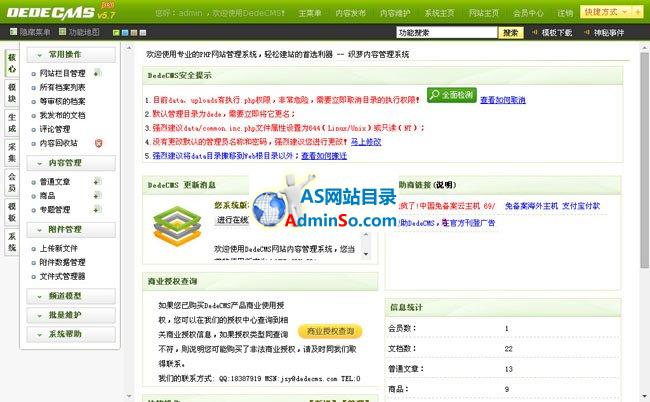Open the 马上修改 link
The image size is (650, 402).
coord(366,142)
